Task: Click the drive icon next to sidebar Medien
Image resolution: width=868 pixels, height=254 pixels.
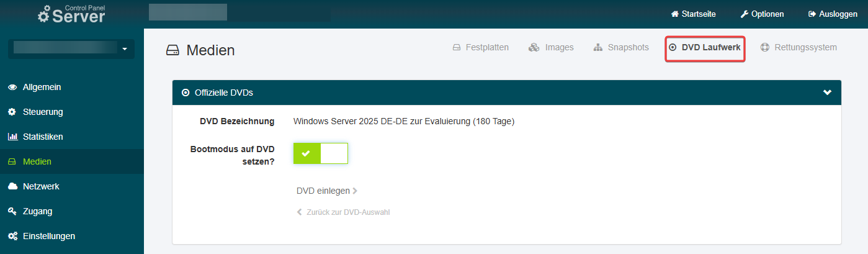Action: [x=12, y=161]
